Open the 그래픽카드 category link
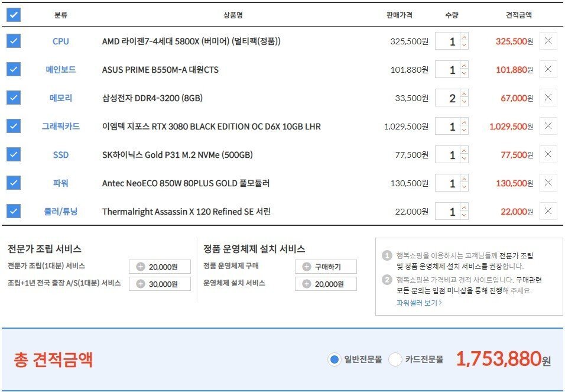 pos(60,126)
